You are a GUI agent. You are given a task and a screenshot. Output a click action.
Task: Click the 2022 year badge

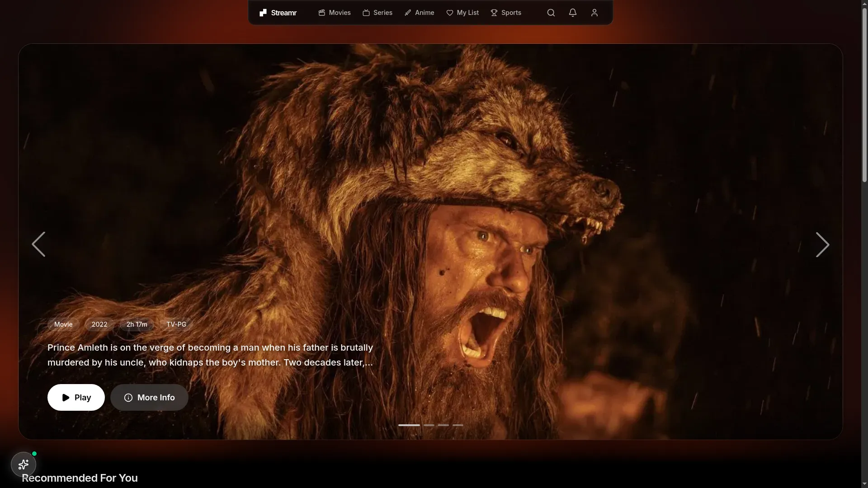99,324
